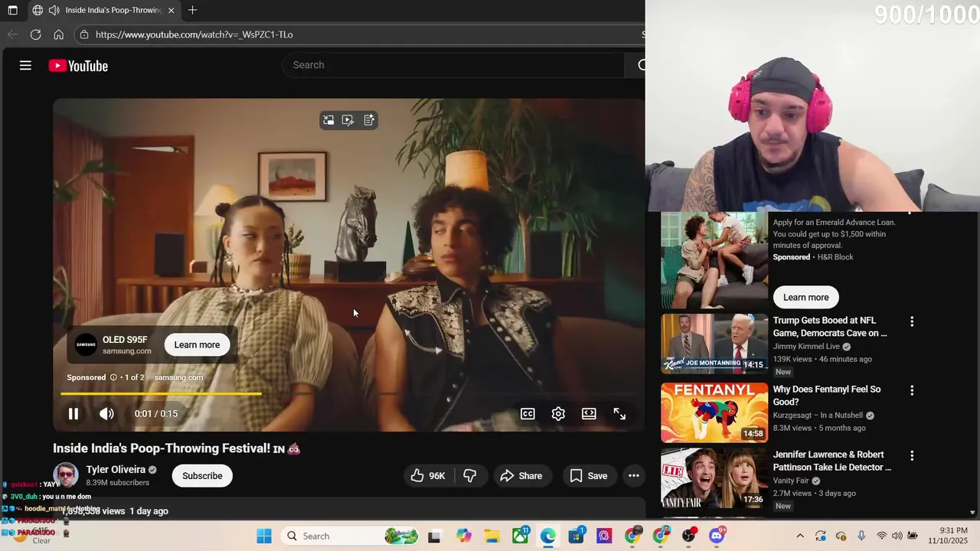Open the Samsung advertiser logo on ad overlay
This screenshot has width=980, height=551.
point(86,345)
